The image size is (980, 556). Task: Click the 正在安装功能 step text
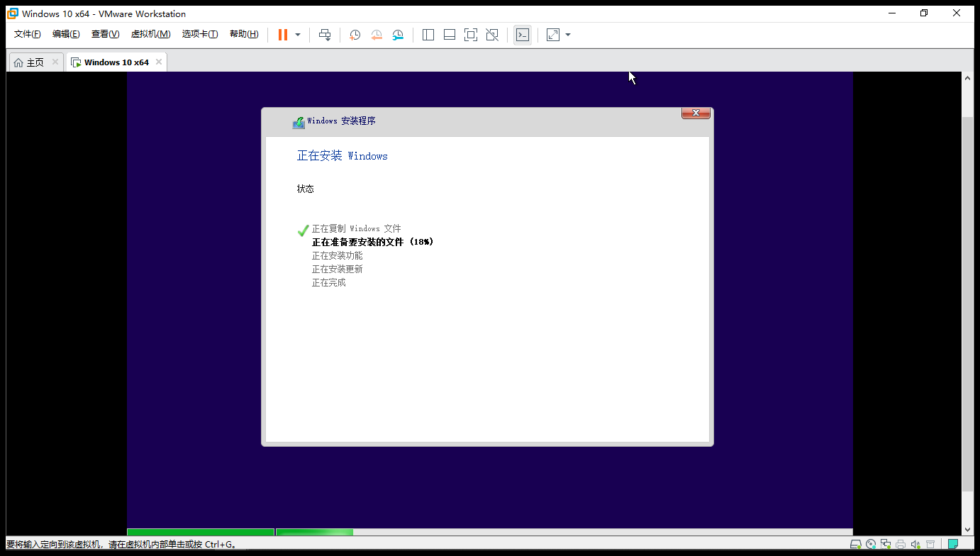click(338, 256)
